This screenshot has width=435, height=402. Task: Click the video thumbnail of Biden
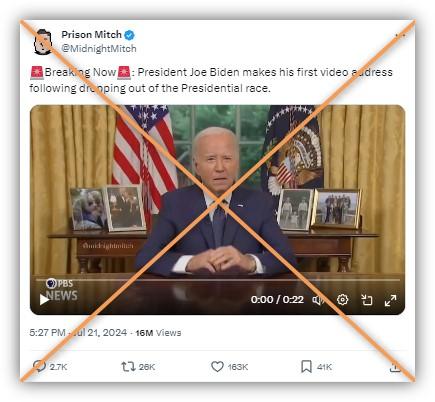pyautogui.click(x=218, y=210)
